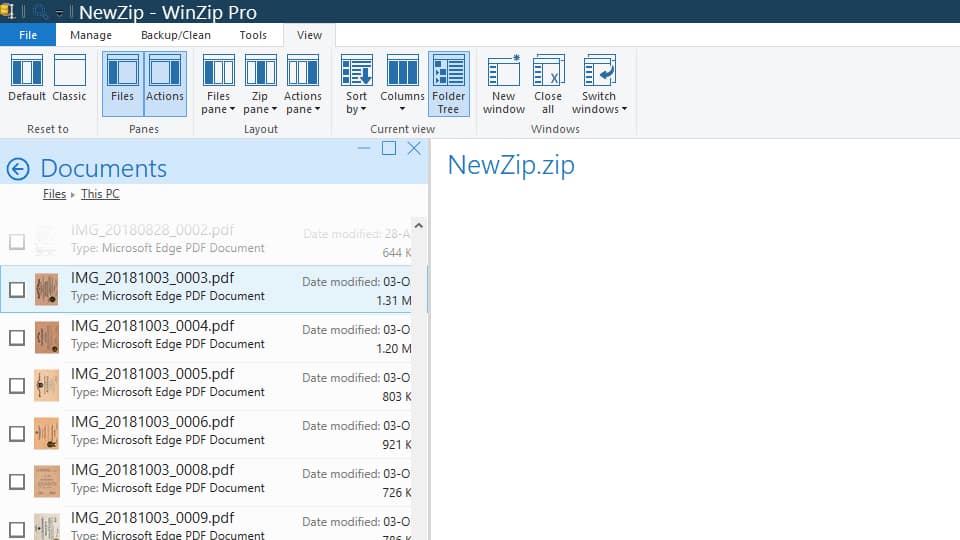This screenshot has height=540, width=960.
Task: Select file name IMG_20181003_0009.pdf
Action: (x=152, y=518)
